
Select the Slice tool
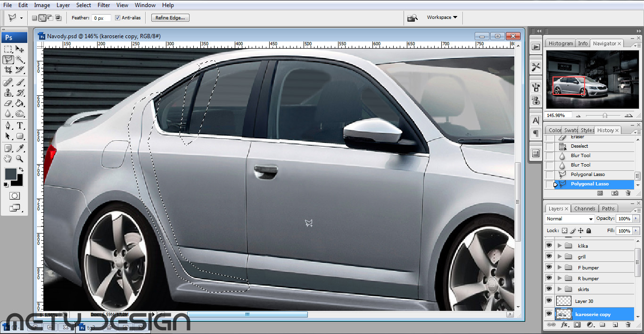coord(20,70)
